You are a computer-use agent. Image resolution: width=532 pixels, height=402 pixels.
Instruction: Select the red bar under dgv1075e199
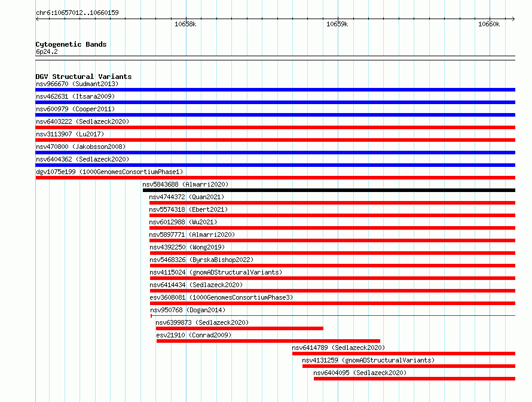275,178
